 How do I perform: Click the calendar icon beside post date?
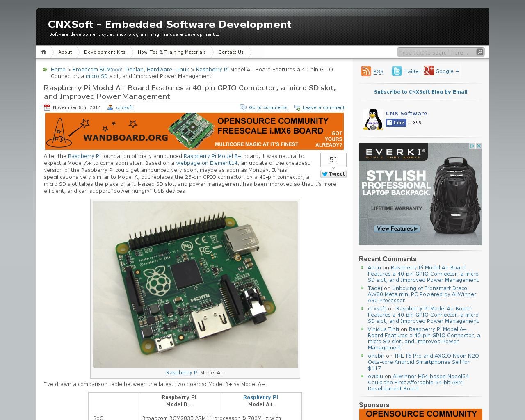[47, 107]
